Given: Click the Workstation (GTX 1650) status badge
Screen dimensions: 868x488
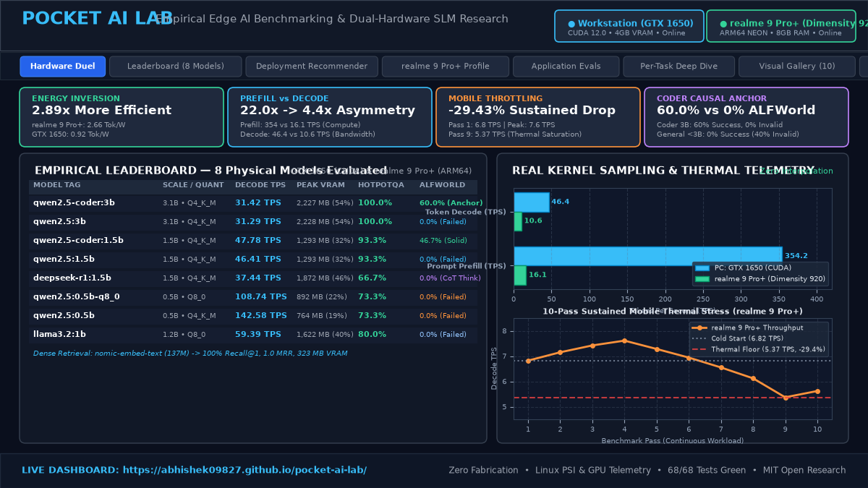Looking at the screenshot, I should [x=629, y=27].
